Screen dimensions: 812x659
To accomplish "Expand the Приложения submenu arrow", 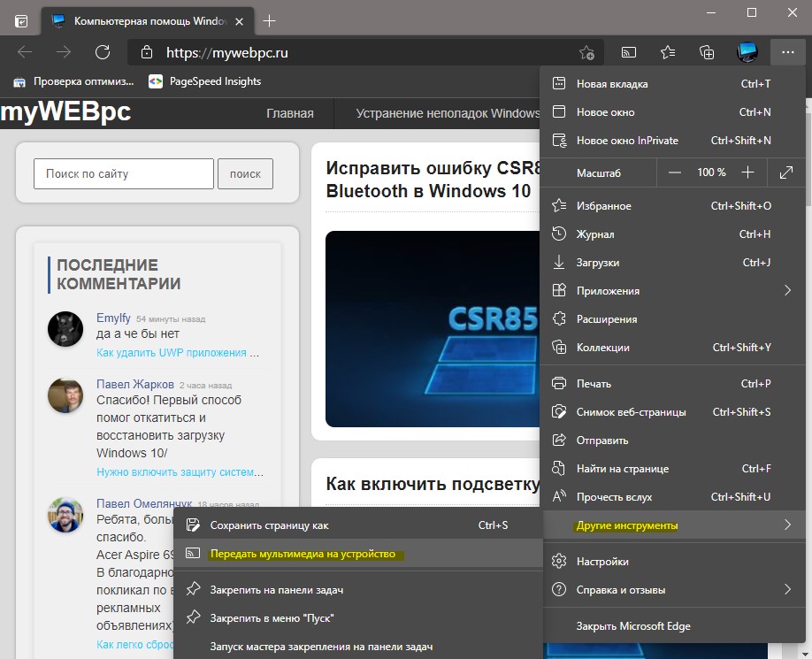I will pyautogui.click(x=787, y=290).
